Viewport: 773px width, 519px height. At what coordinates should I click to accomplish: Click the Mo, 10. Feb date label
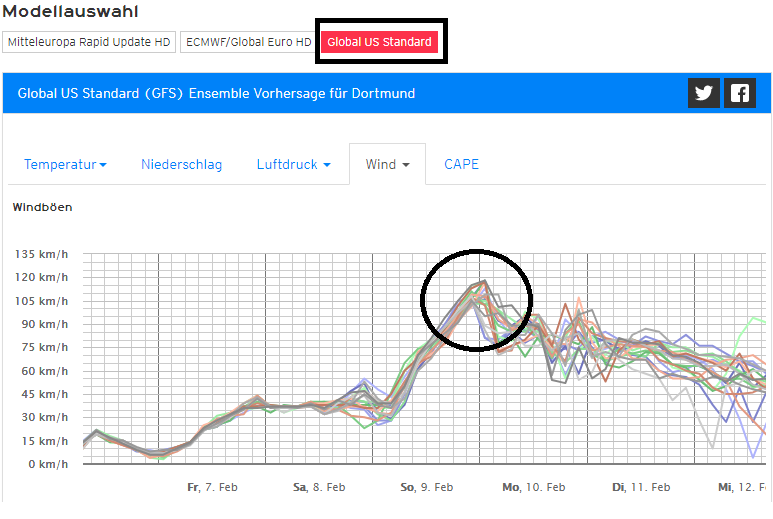coord(533,487)
